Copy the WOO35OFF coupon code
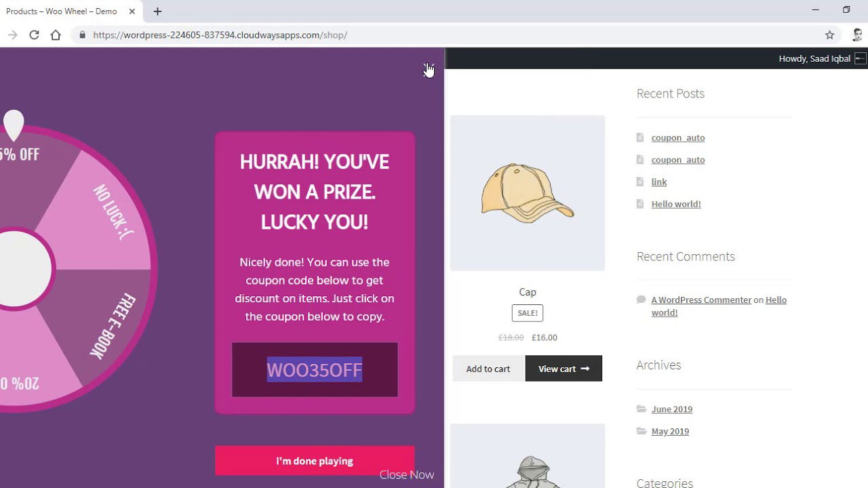The height and width of the screenshot is (488, 868). [314, 370]
